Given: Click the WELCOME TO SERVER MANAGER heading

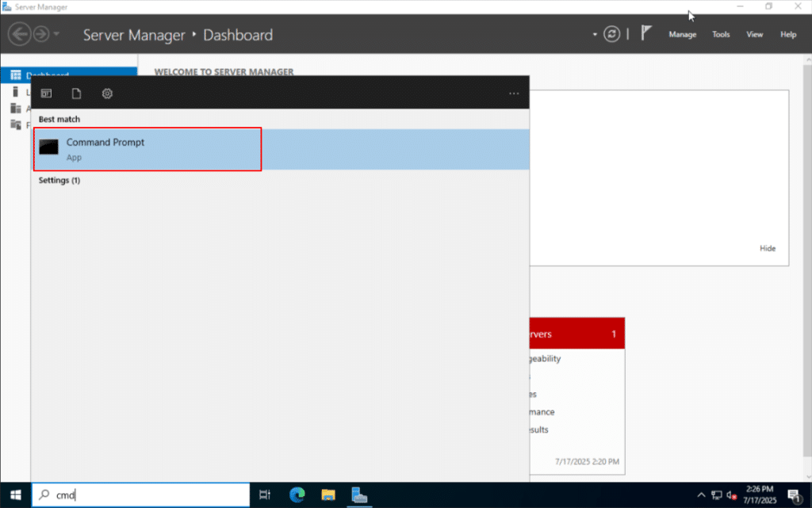Looking at the screenshot, I should tap(224, 71).
